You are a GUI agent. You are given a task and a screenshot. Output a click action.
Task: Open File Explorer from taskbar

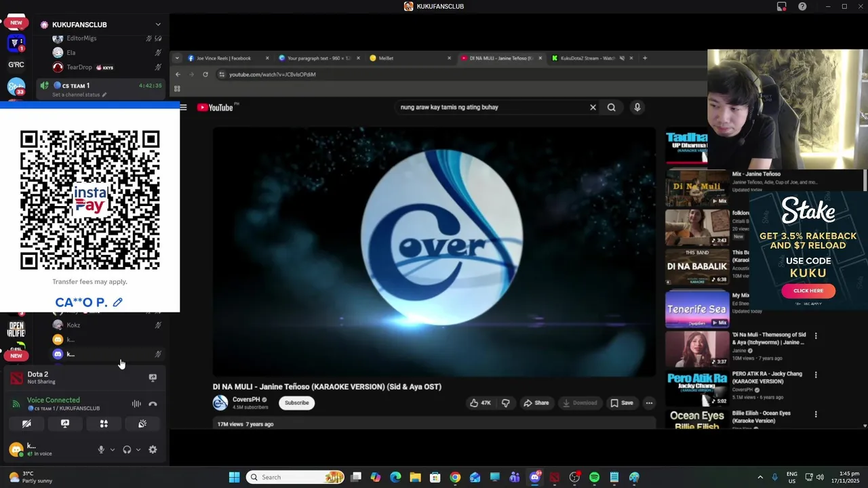(x=415, y=477)
